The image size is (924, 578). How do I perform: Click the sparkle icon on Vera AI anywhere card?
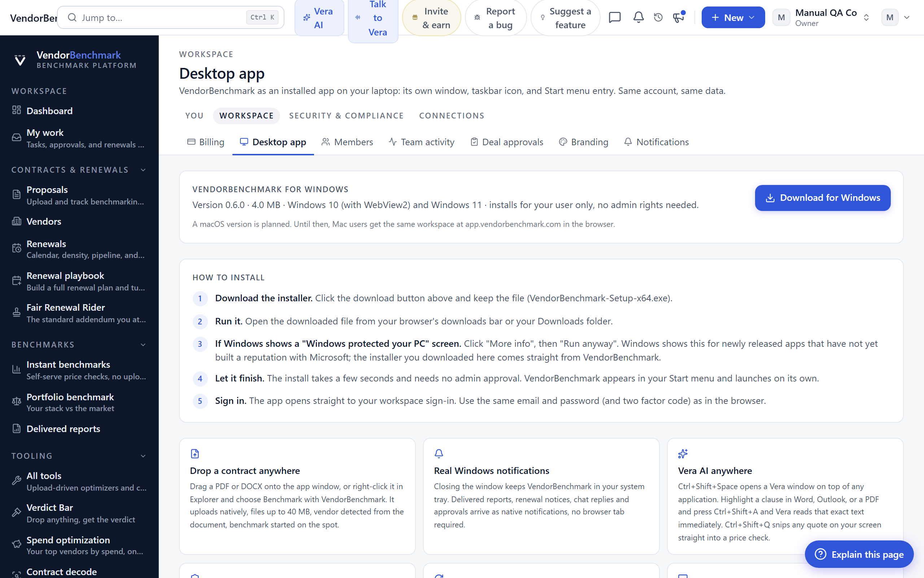pyautogui.click(x=683, y=454)
